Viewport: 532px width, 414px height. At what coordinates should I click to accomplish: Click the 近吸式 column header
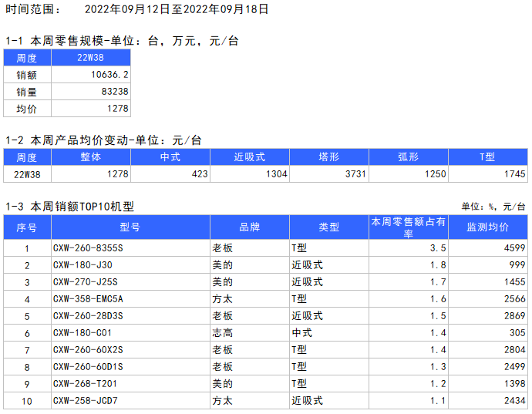coord(250,157)
